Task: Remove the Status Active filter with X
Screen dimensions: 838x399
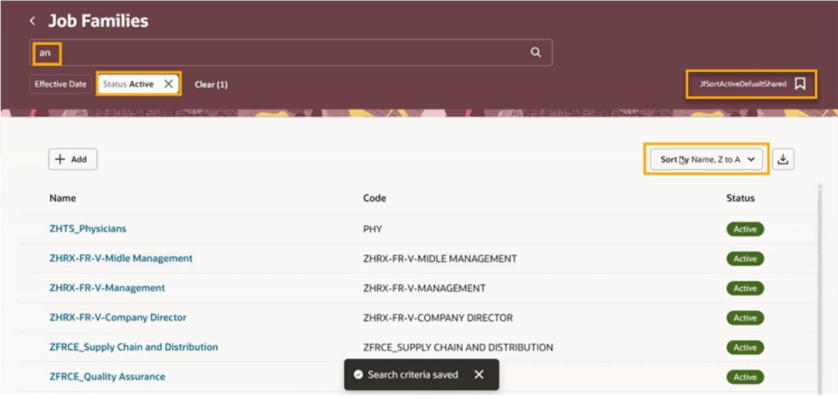Action: (168, 84)
